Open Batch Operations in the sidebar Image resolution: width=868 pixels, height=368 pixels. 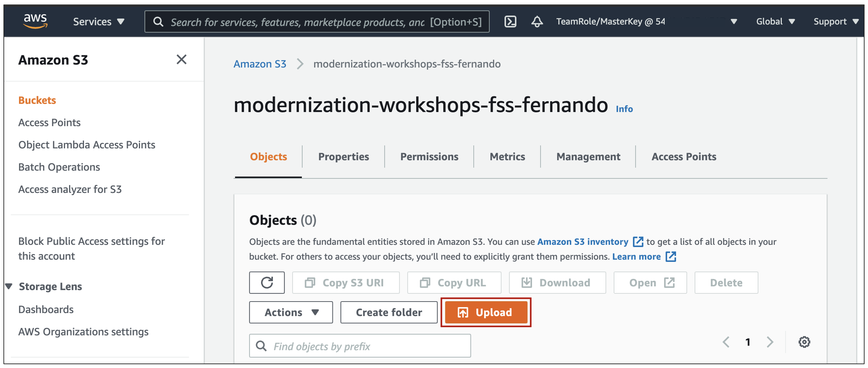click(59, 167)
